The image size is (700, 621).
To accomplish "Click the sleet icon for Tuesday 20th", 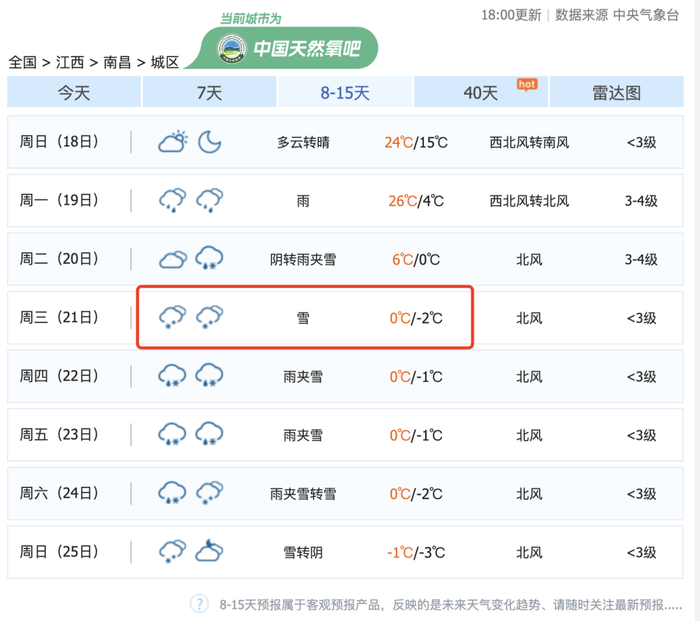I will point(209,260).
